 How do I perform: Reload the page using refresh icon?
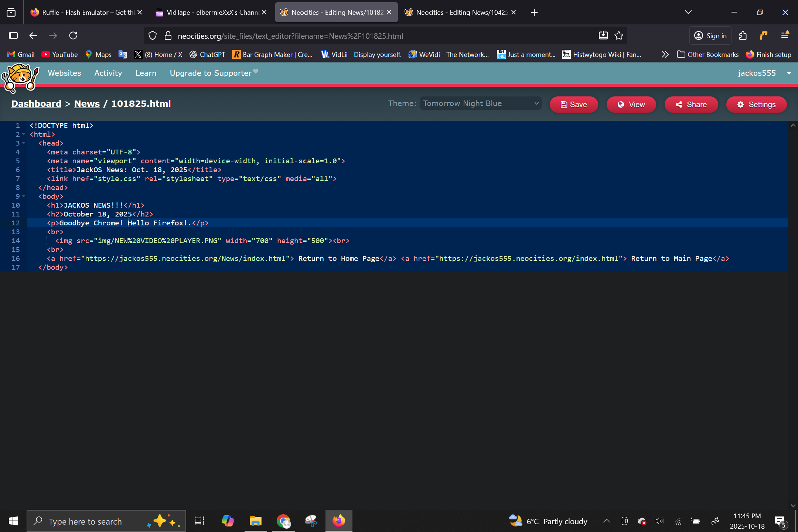click(x=73, y=36)
